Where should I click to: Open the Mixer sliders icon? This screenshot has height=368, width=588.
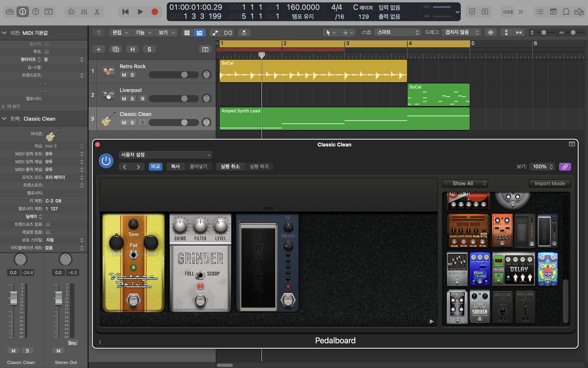pos(84,12)
